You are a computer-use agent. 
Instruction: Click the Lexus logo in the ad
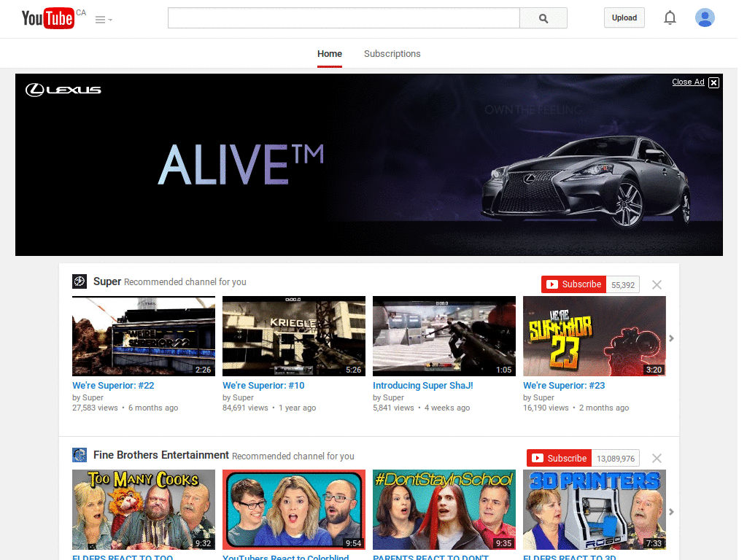(x=63, y=90)
